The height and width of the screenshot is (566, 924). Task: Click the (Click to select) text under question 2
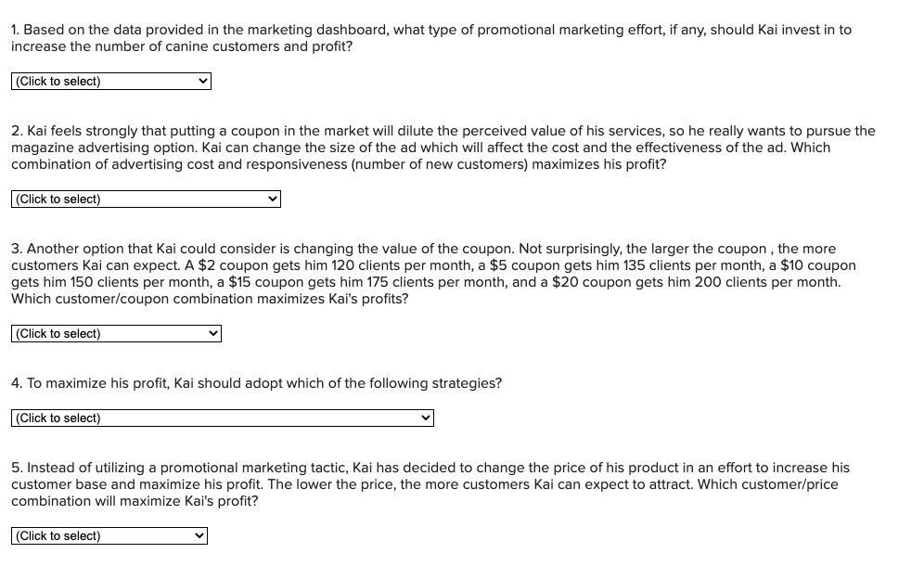pyautogui.click(x=58, y=199)
